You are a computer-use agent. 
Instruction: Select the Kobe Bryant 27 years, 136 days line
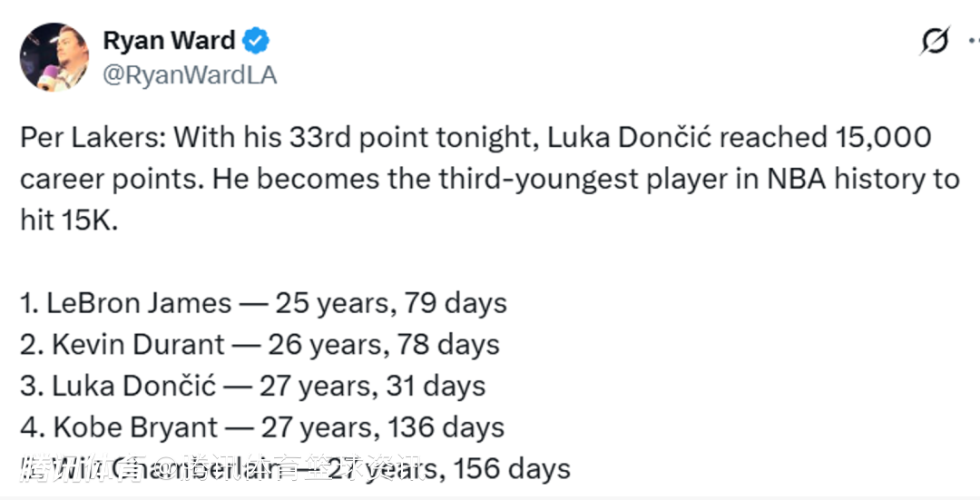[262, 427]
